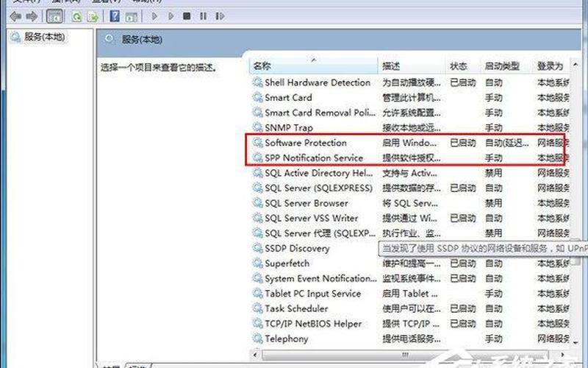
Task: Select the SPP Notification Service name
Action: [x=314, y=158]
